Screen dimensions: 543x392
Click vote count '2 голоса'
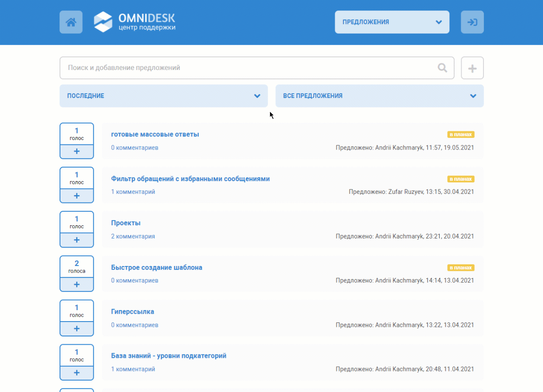77,266
